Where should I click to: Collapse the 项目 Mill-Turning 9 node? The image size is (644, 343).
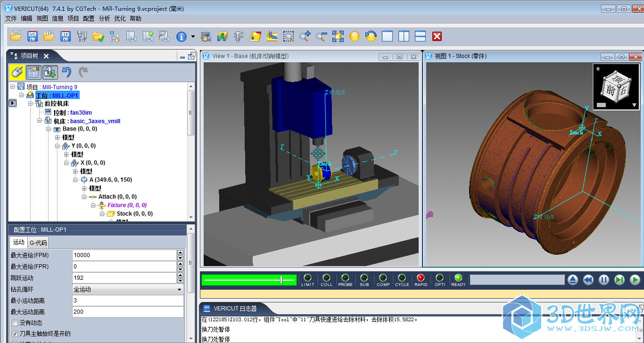[x=12, y=87]
